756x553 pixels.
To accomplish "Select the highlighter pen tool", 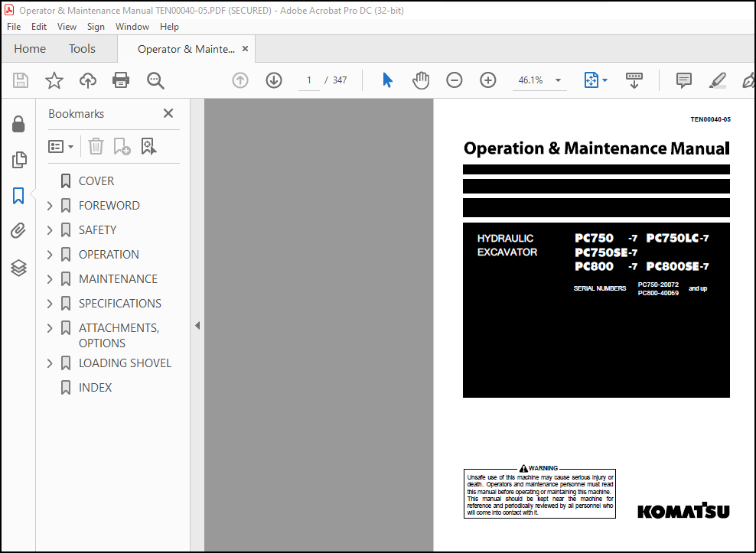I will (x=718, y=80).
